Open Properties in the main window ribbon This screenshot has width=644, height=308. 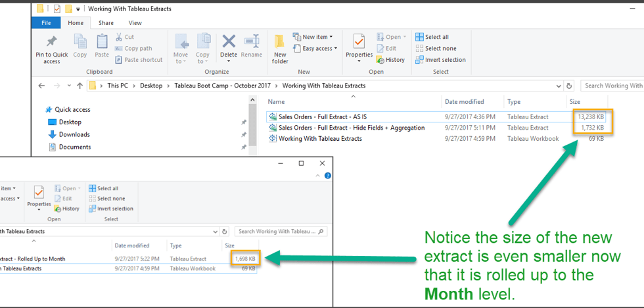coord(359,43)
